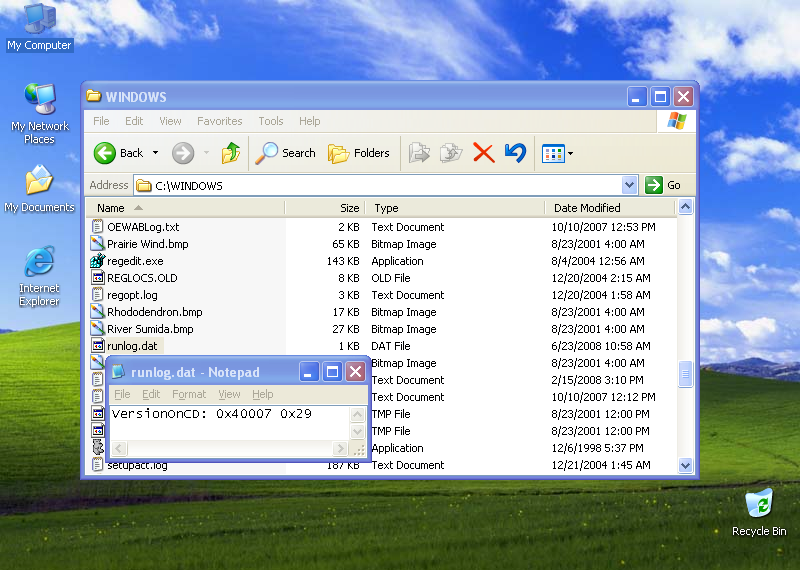Sort files by Name column header
The width and height of the screenshot is (800, 570).
[x=185, y=208]
